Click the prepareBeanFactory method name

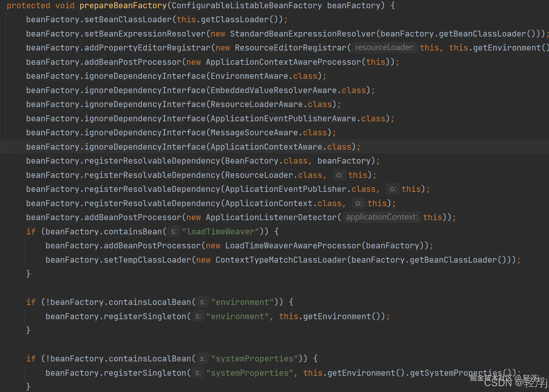pyautogui.click(x=123, y=5)
